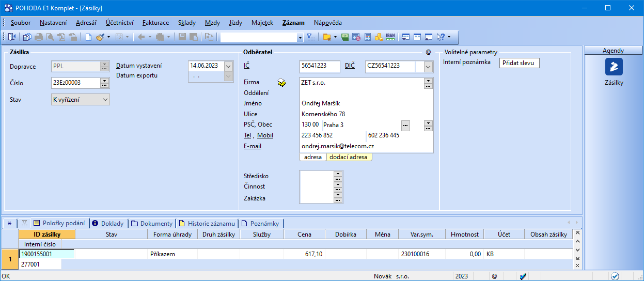Switch to the Doklady tab
Screen dimensions: 644x281
pos(108,224)
